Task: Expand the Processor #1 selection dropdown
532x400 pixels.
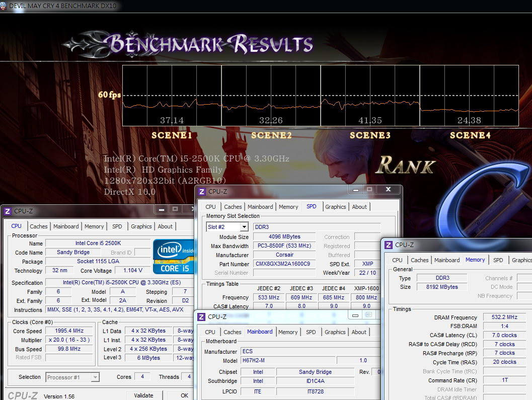Action: coord(95,377)
